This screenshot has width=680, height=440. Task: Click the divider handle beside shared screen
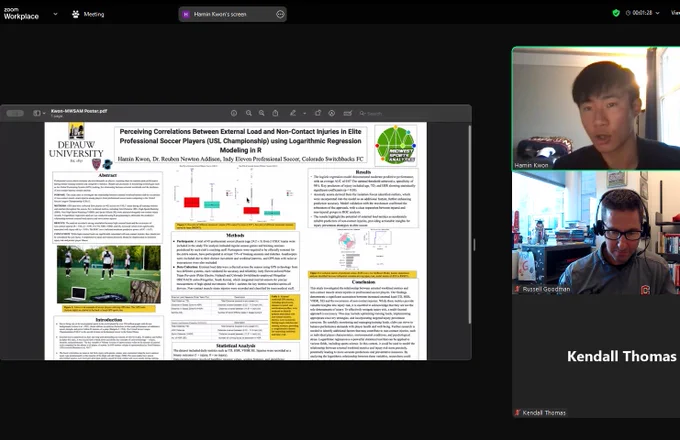tap(474, 244)
